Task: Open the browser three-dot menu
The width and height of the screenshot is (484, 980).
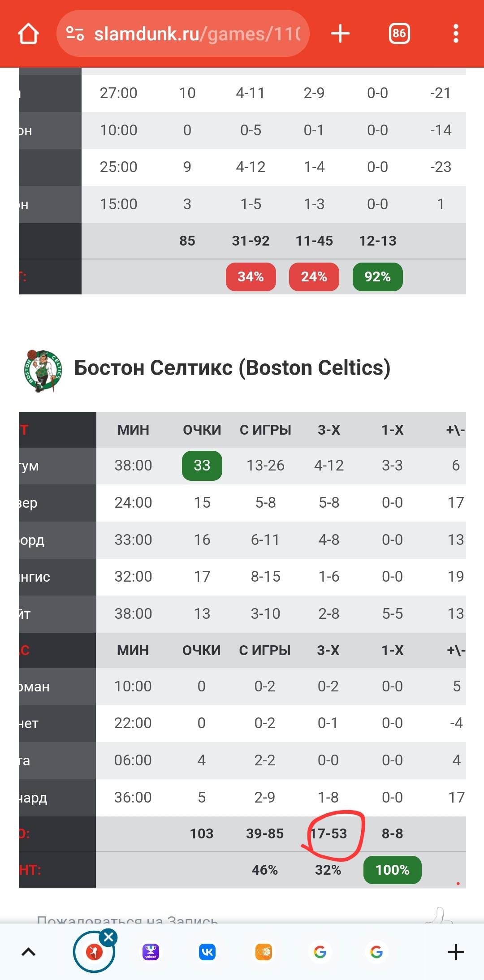Action: [456, 34]
